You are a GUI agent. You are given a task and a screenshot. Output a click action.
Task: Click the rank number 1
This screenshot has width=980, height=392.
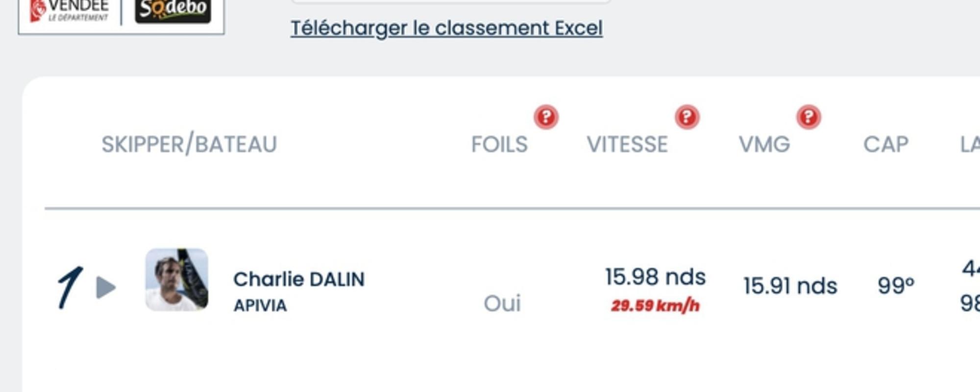point(70,287)
